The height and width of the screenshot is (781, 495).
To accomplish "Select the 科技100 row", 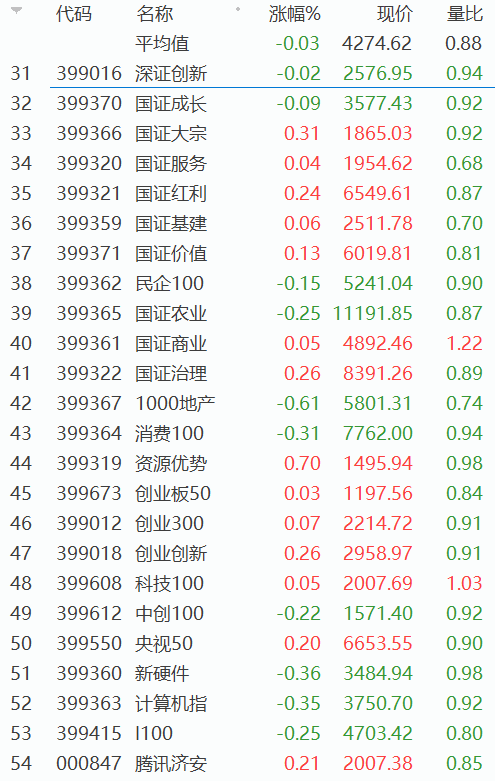I will point(248,583).
